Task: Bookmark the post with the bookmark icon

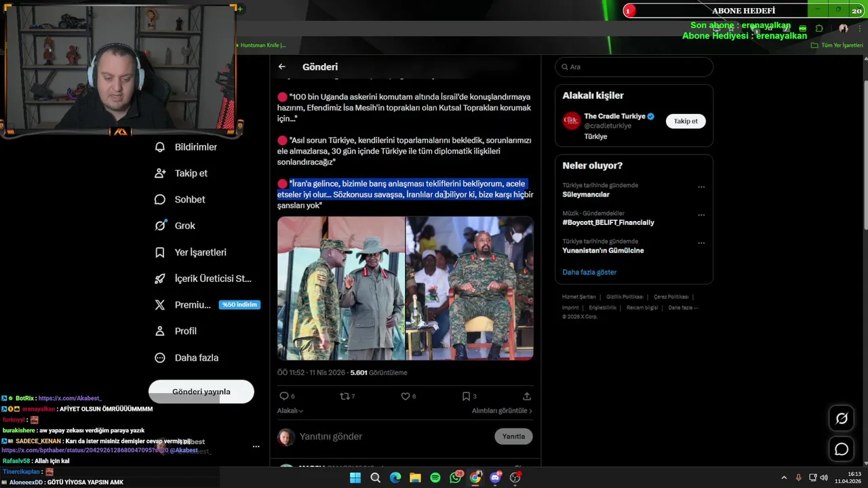Action: (466, 396)
